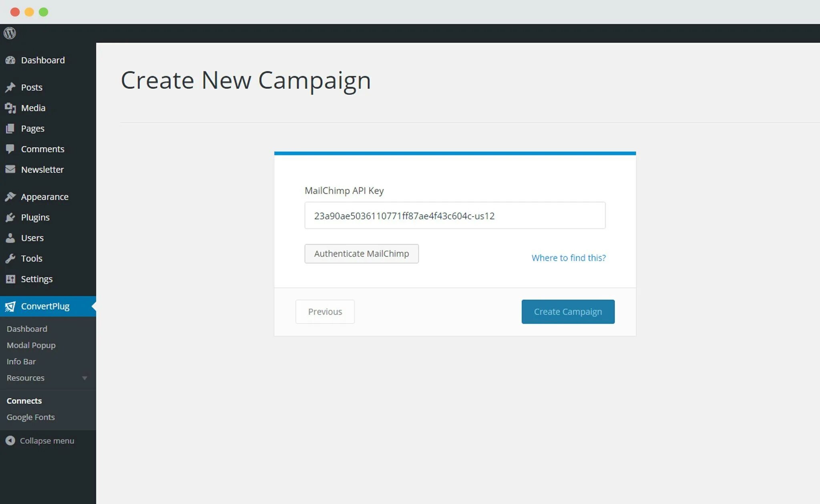Click the Create Campaign button
This screenshot has height=504, width=820.
[x=568, y=311]
